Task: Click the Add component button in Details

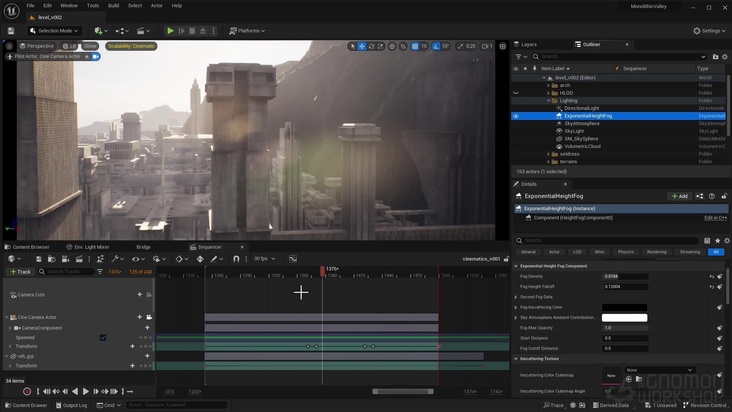Action: coord(679,196)
